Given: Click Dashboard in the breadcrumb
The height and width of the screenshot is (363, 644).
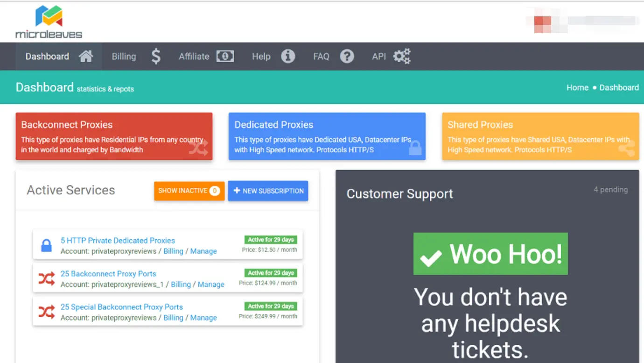Looking at the screenshot, I should pyautogui.click(x=619, y=87).
